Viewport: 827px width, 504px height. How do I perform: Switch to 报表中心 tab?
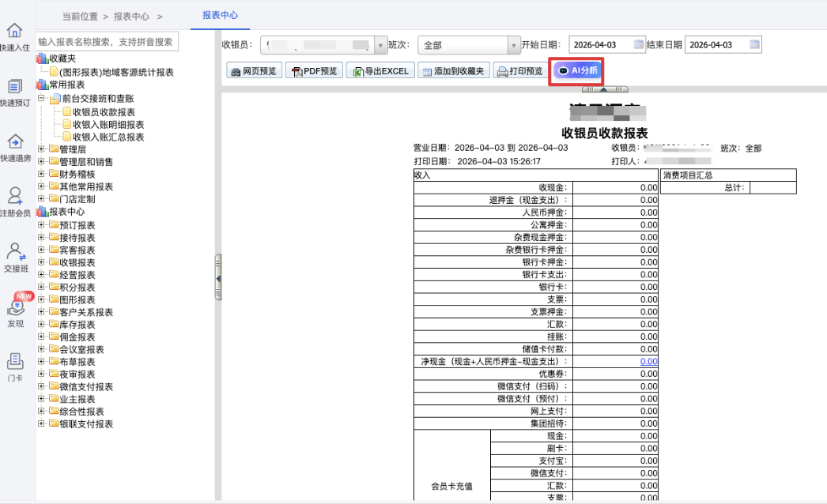[x=220, y=15]
